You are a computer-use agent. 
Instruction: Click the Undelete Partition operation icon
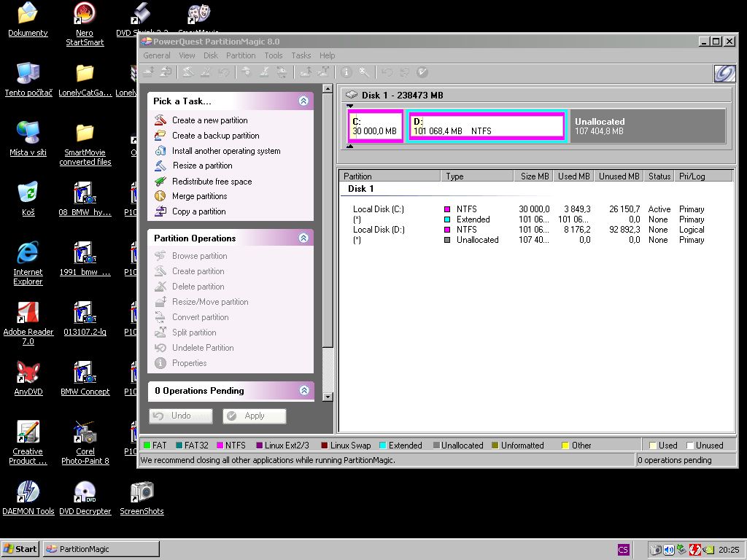click(160, 348)
